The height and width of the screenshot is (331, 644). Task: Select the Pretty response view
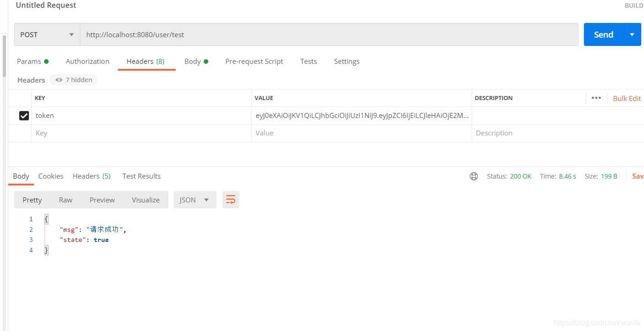point(32,200)
